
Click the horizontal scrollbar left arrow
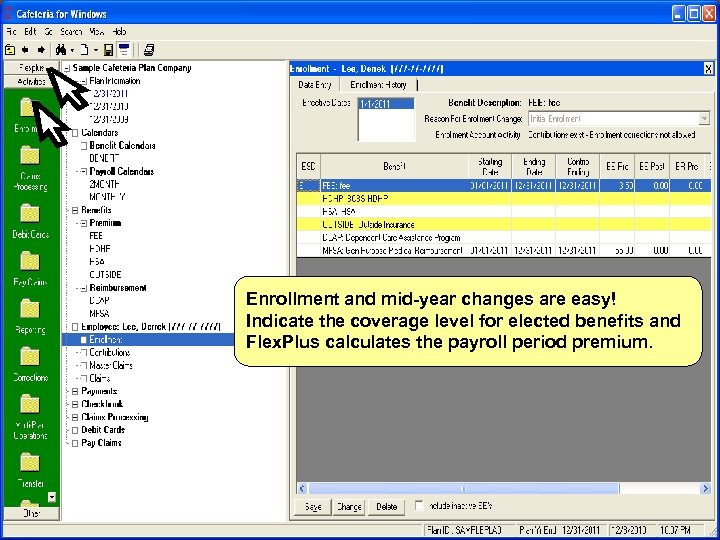302,488
